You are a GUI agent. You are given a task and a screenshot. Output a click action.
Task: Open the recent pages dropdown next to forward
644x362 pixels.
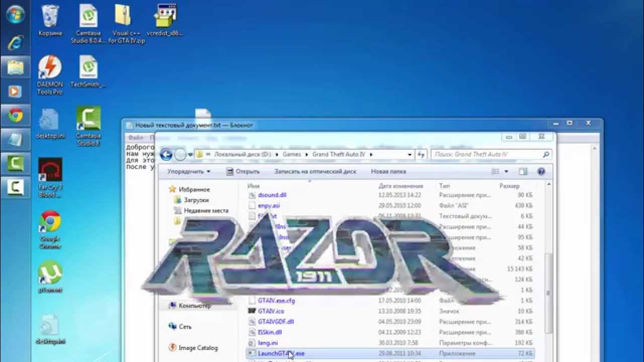tap(190, 154)
